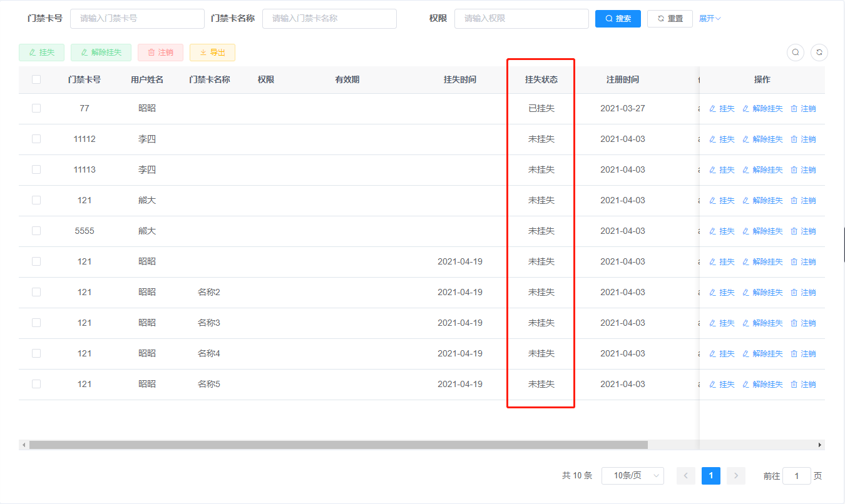The image size is (845, 504).
Task: Click 挂失 link in the 已挂失 row
Action: pos(727,108)
